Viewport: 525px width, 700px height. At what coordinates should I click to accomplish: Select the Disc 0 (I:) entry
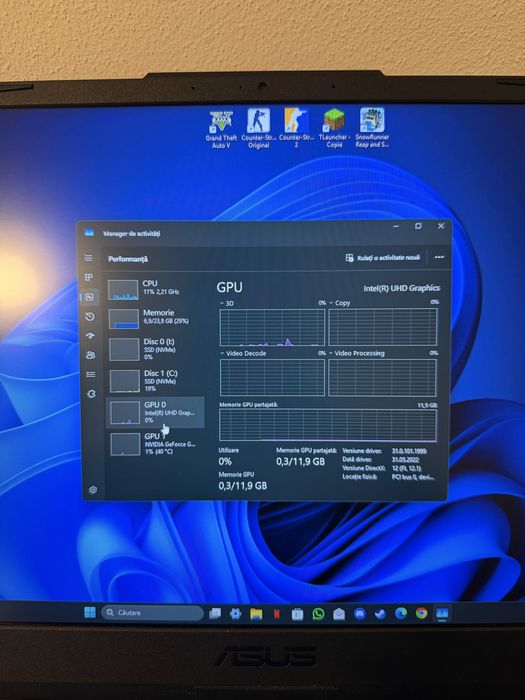pos(155,349)
